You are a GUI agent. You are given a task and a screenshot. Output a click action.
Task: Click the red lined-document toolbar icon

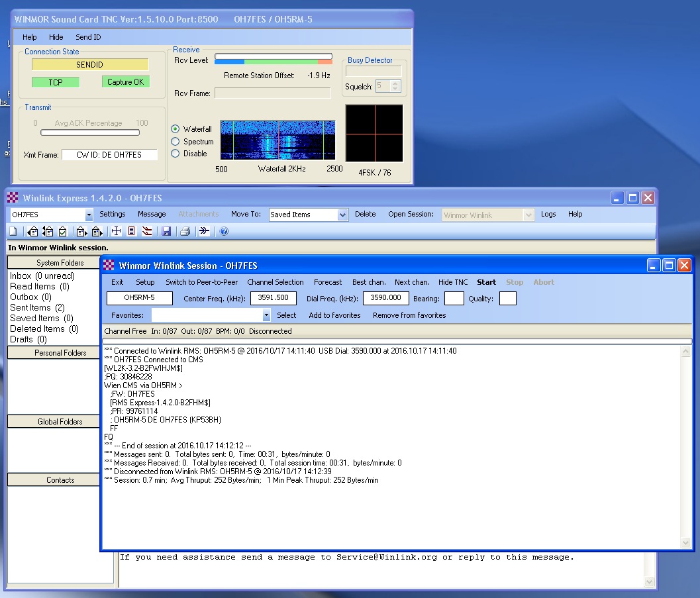(131, 231)
